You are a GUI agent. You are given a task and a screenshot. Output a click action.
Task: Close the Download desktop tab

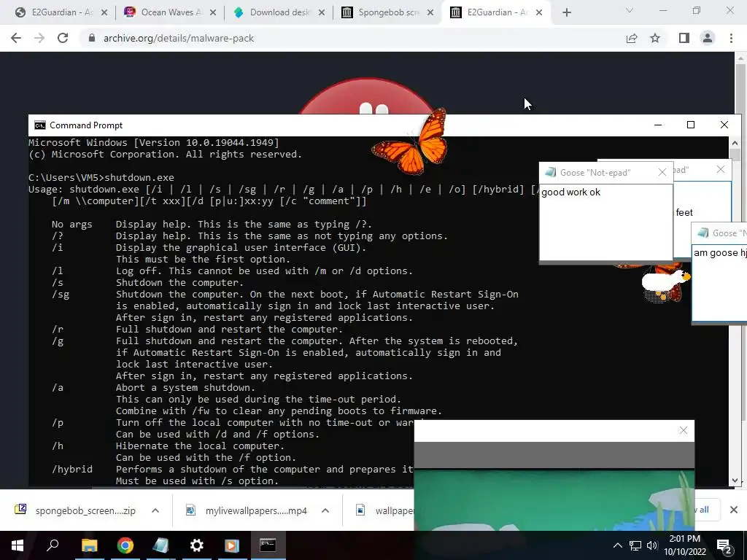tap(322, 12)
